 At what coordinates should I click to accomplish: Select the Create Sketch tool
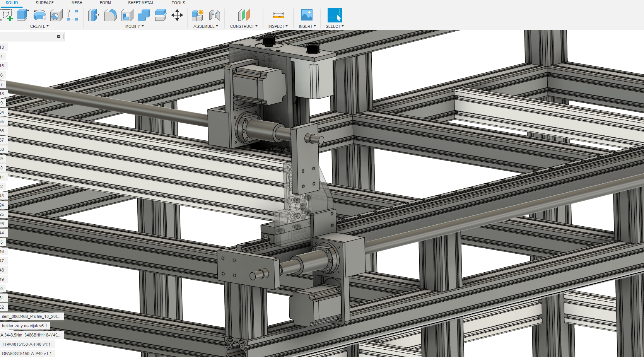(x=7, y=15)
